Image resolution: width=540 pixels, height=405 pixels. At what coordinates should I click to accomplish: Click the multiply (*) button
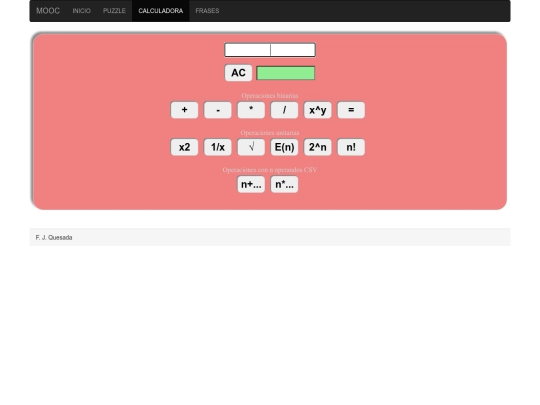click(x=251, y=110)
